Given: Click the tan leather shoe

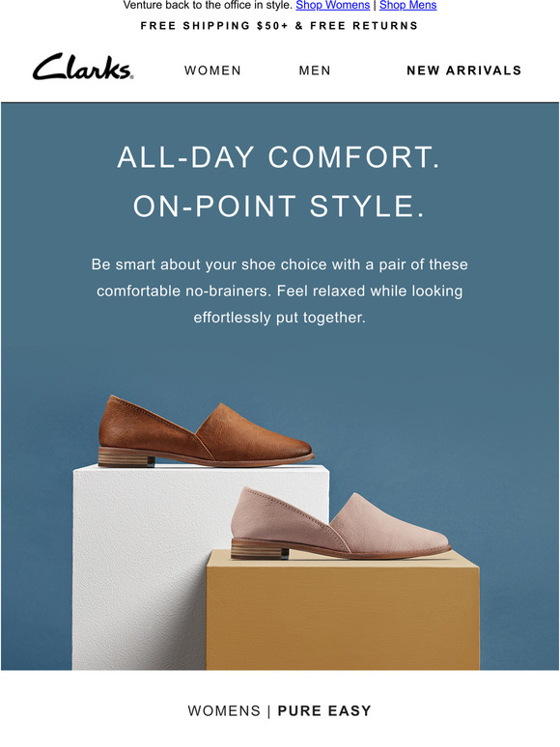Looking at the screenshot, I should tap(206, 431).
